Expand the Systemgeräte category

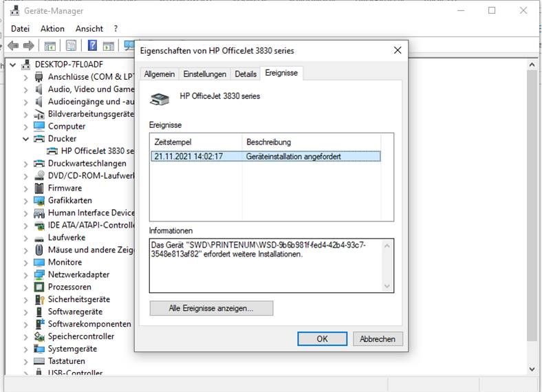click(25, 349)
